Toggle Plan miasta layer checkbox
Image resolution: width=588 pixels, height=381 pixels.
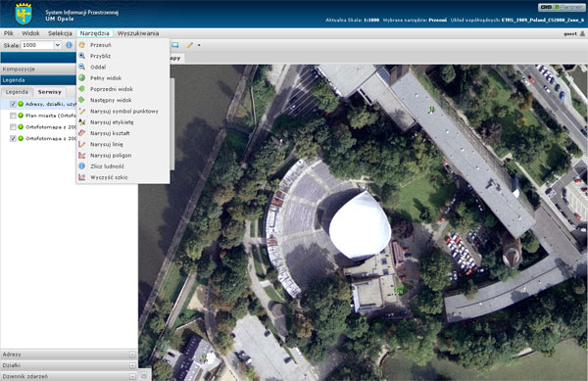pos(13,116)
